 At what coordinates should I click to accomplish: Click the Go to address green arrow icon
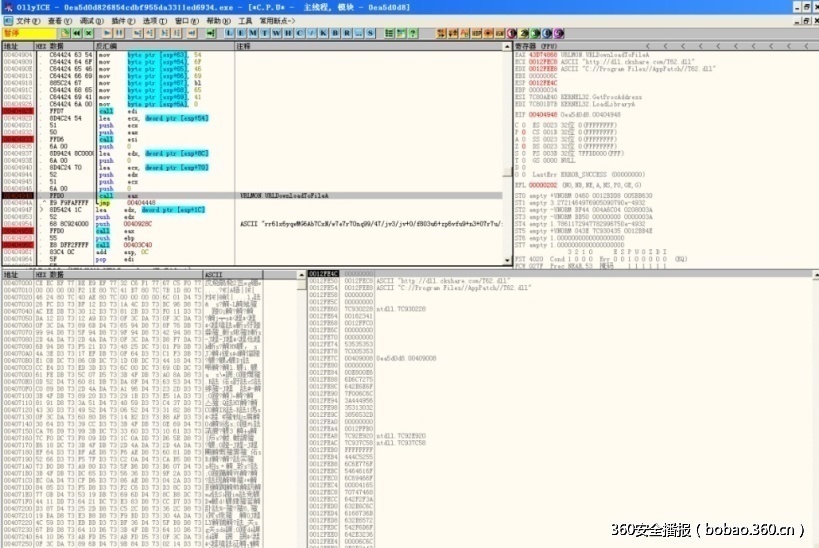210,33
